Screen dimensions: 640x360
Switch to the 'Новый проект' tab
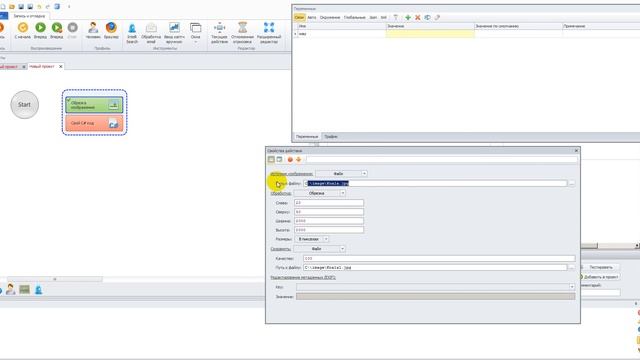coord(42,66)
